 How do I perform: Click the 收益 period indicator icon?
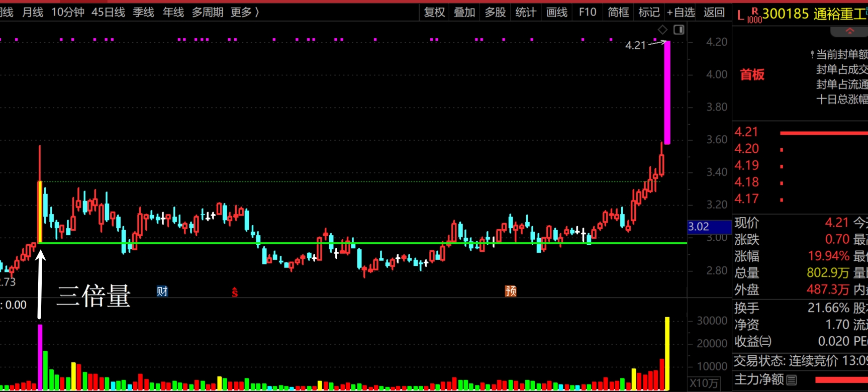(765, 342)
